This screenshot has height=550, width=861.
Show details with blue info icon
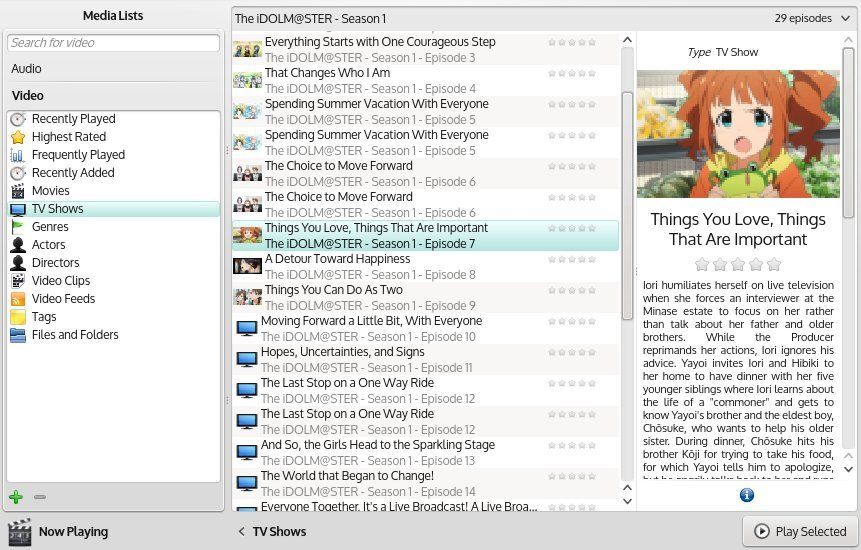747,495
